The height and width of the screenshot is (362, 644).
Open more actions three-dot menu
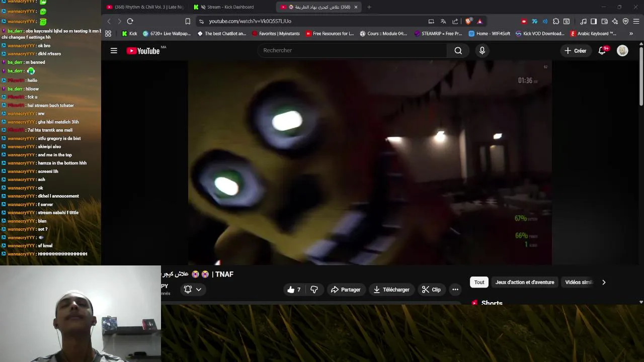[455, 290]
